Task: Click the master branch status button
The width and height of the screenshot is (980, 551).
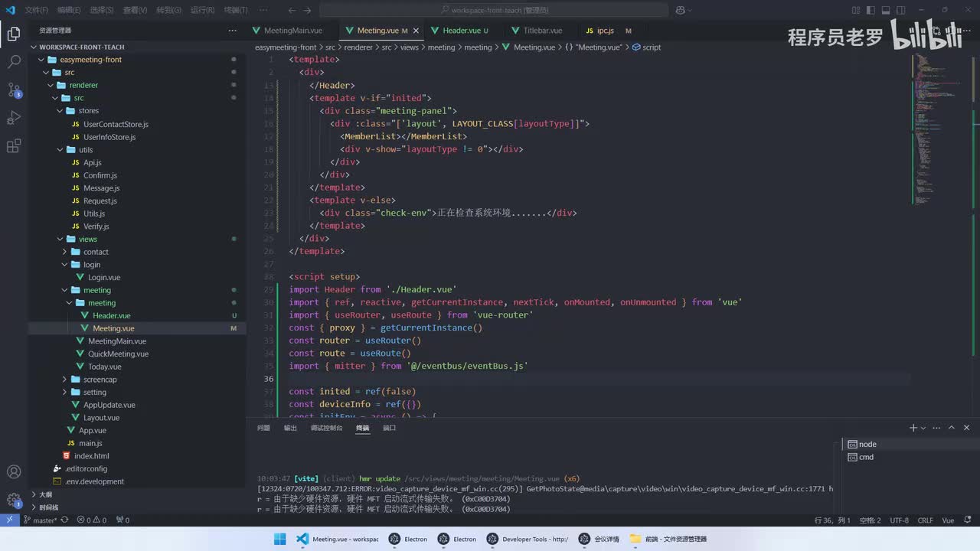Action: 41,520
